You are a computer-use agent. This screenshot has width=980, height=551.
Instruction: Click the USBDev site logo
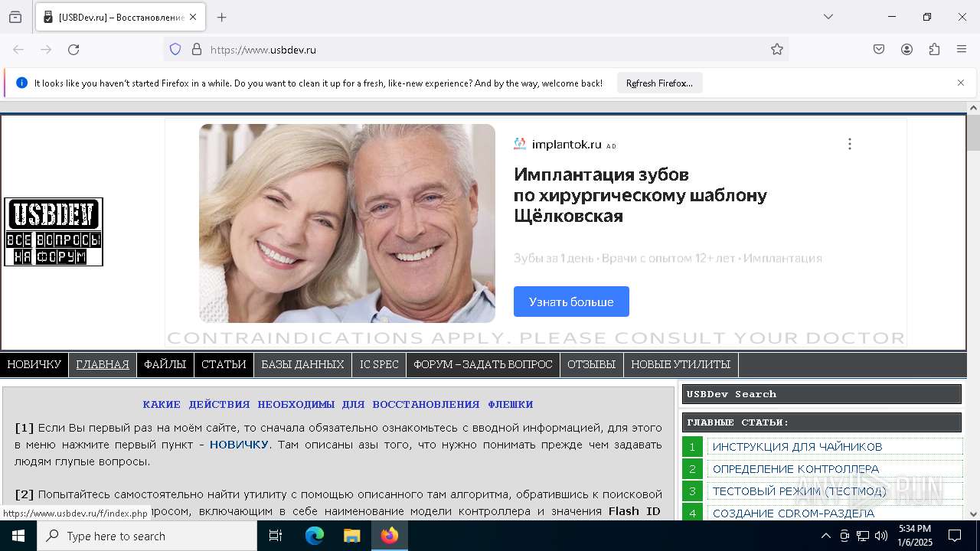[x=54, y=232]
